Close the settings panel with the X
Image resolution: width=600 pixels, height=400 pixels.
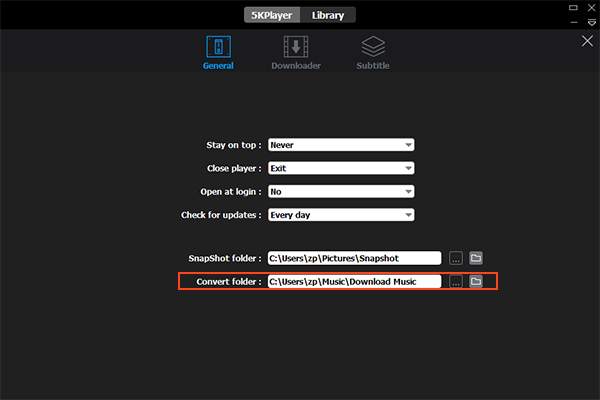[x=587, y=41]
